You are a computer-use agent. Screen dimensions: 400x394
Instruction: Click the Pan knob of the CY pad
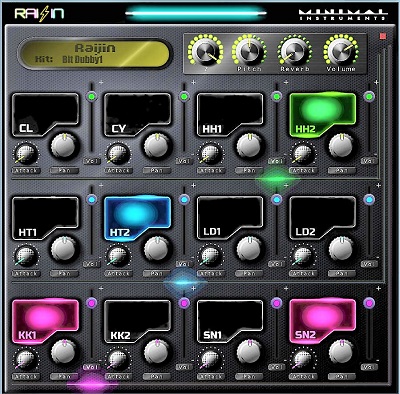click(x=156, y=146)
